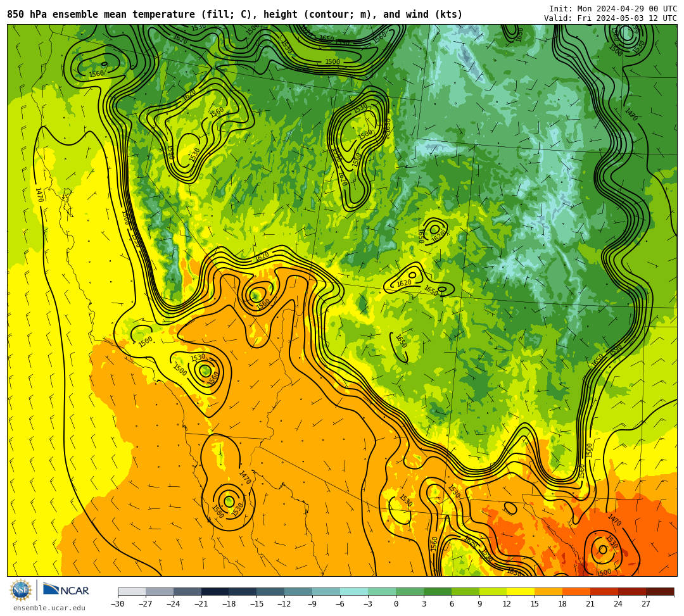Click the −24 colorbar tick label
Screen dimensions: 684x616
[174, 604]
